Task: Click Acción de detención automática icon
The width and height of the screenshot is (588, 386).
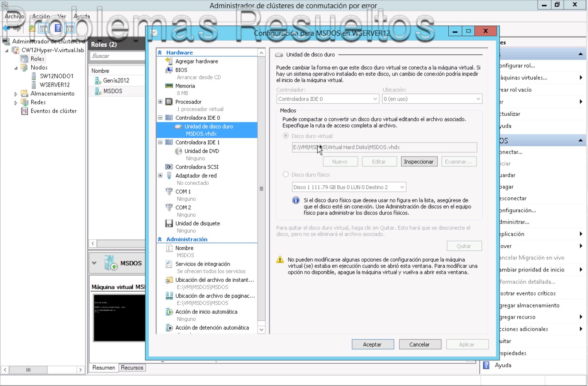Action: [169, 328]
